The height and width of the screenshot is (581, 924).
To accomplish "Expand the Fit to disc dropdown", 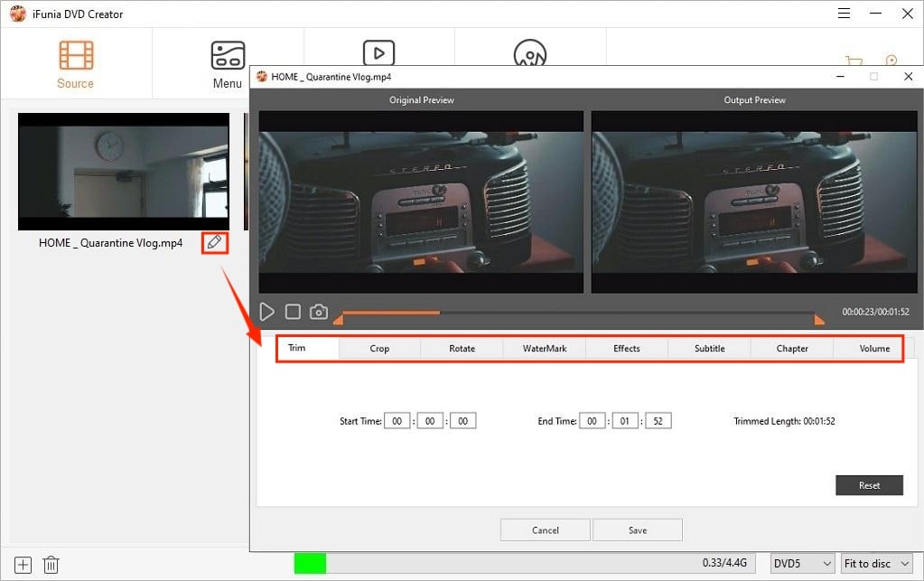I will pyautogui.click(x=878, y=564).
